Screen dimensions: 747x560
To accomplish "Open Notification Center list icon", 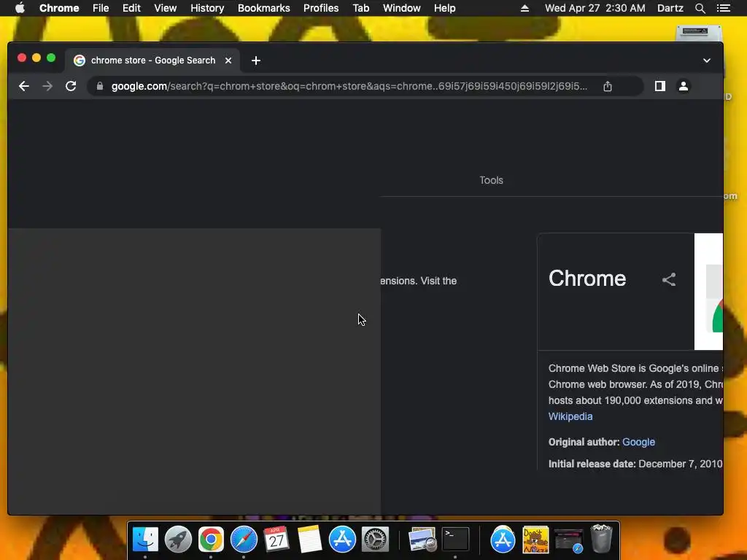I will [x=723, y=8].
